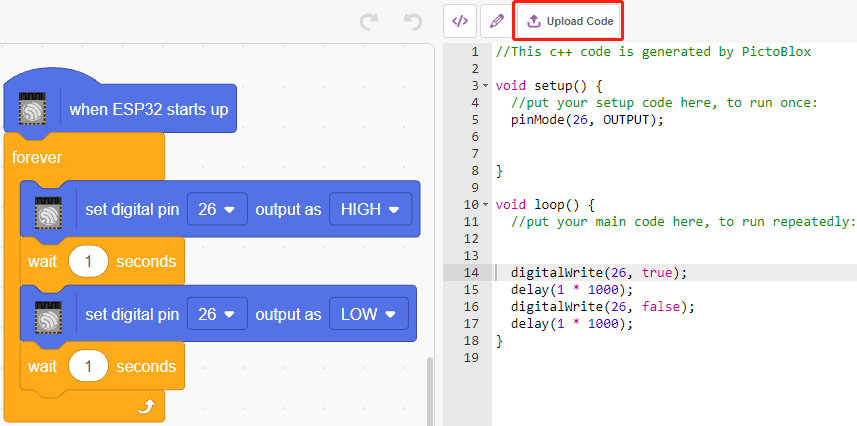Viewport: 857px width, 426px height.
Task: Click the redo arrow icon
Action: coord(369,22)
